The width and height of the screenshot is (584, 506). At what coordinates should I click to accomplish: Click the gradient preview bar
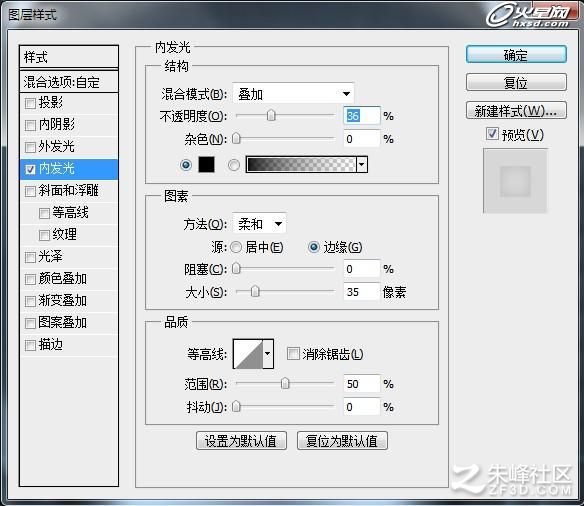pos(301,164)
